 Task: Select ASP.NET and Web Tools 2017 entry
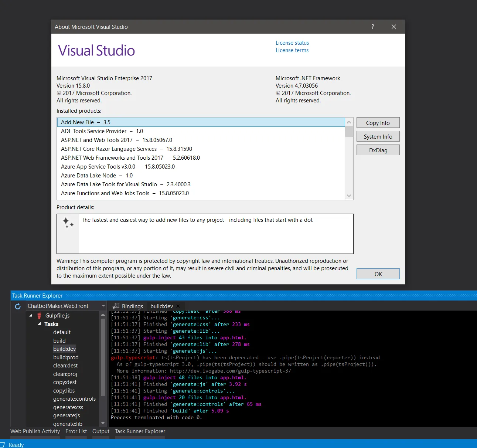pyautogui.click(x=201, y=140)
